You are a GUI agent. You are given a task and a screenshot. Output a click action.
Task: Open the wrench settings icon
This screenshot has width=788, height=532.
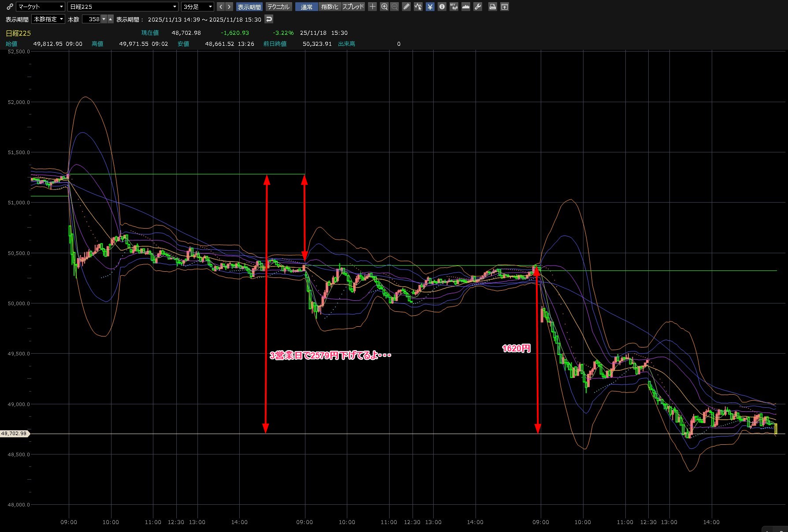click(x=478, y=7)
